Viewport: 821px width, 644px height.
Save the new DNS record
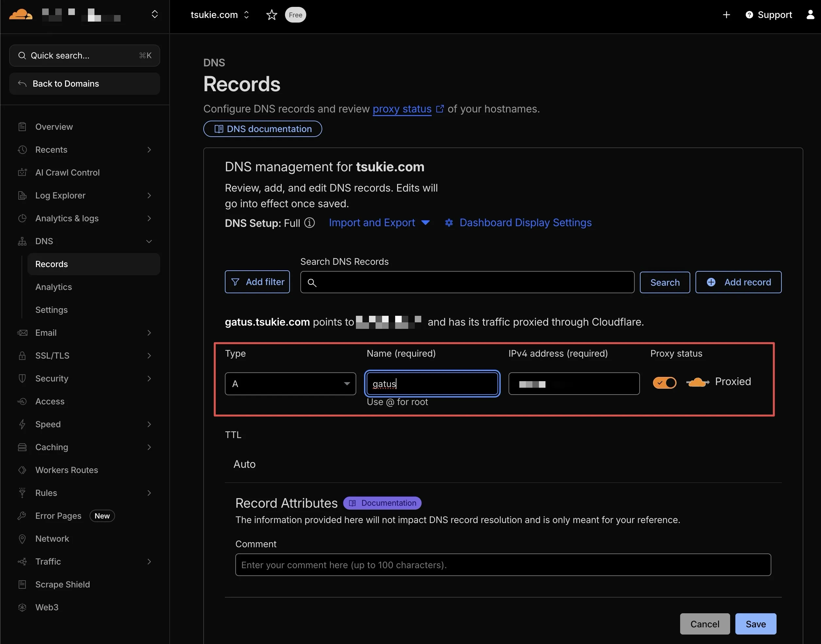755,624
